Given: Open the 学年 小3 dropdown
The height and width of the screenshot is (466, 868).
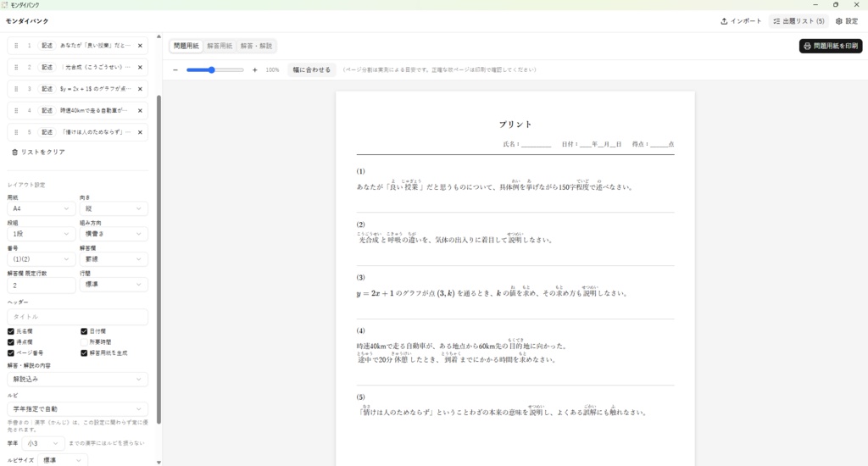Looking at the screenshot, I should 43,443.
